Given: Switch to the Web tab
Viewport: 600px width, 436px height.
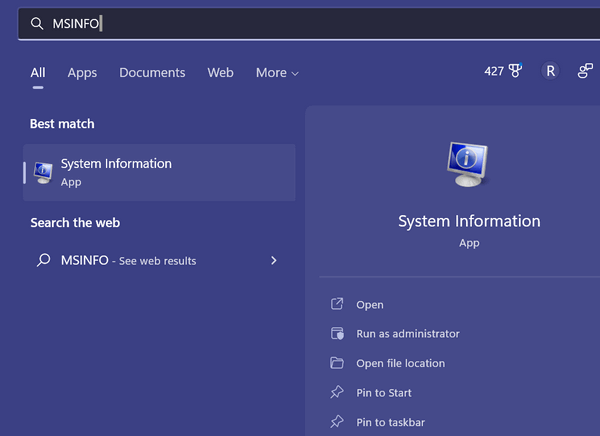Looking at the screenshot, I should click(x=220, y=72).
